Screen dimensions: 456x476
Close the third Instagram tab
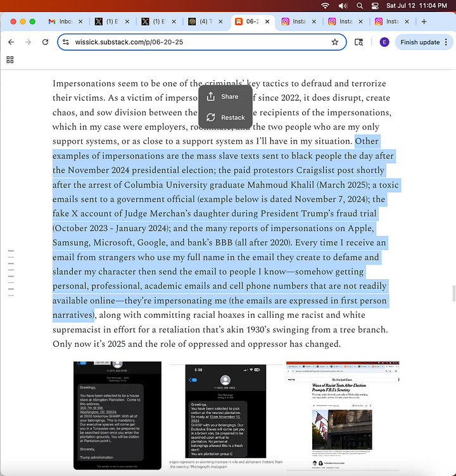coord(407,22)
